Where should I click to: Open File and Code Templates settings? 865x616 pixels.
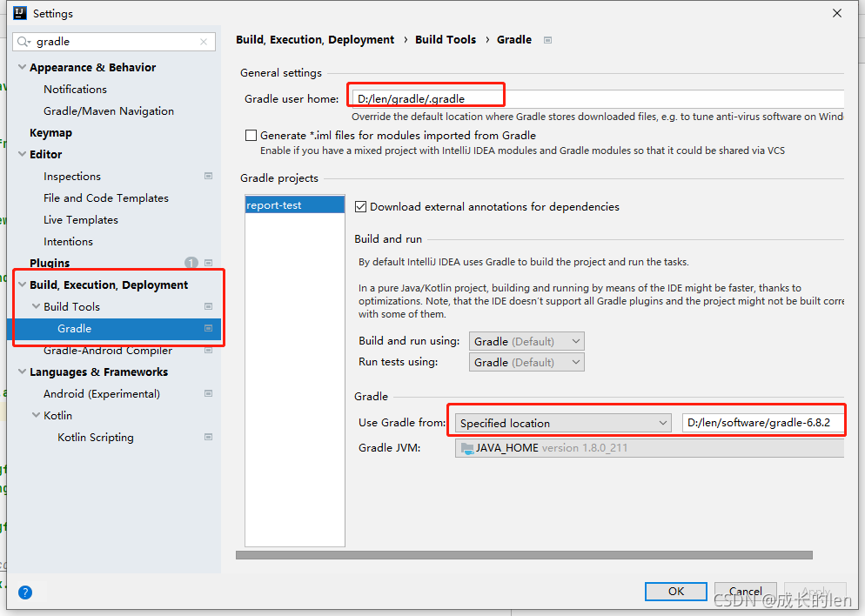click(106, 198)
